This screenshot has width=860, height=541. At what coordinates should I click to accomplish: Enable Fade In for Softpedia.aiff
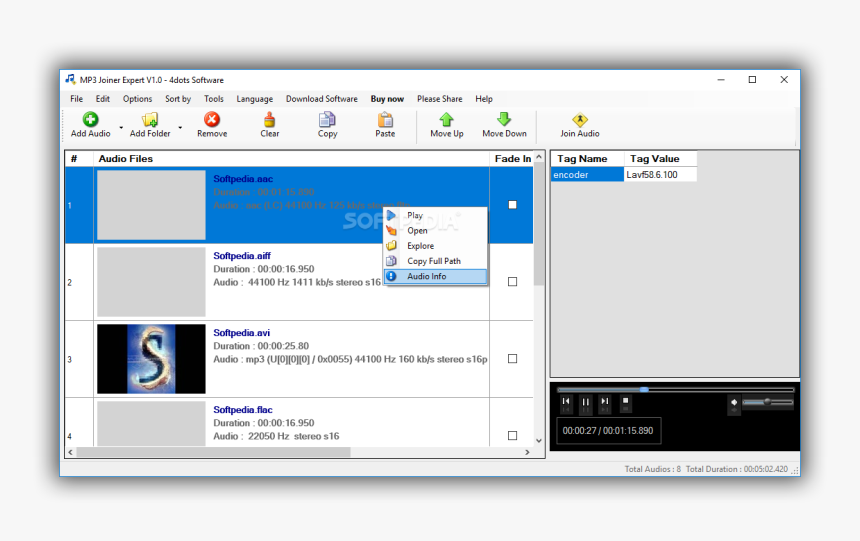512,281
